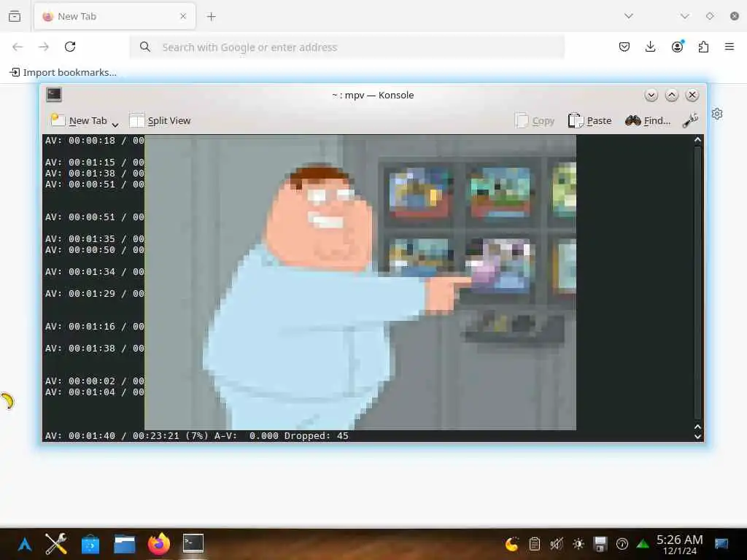Toggle night light moon tray icon
747x560 pixels.
512,544
